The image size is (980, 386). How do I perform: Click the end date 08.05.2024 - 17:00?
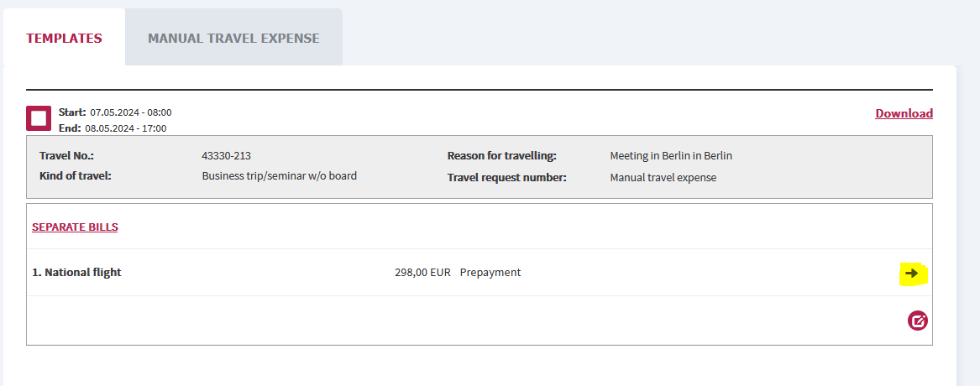pos(126,128)
